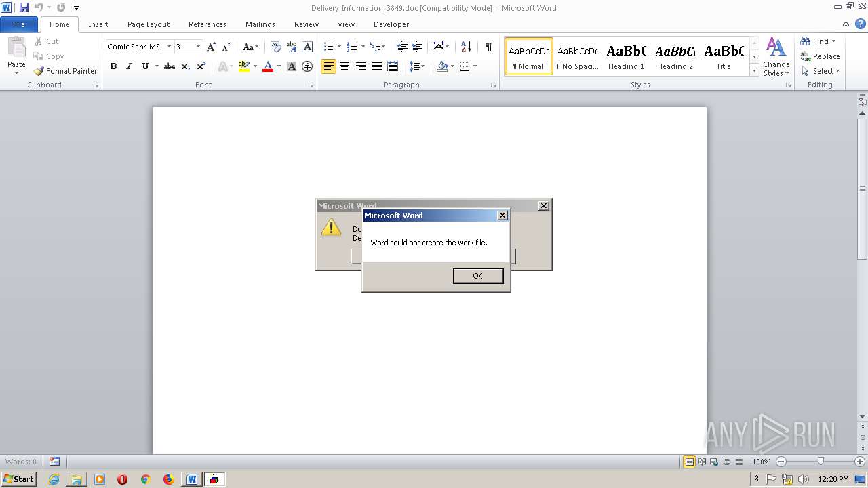This screenshot has width=868, height=488.
Task: Apply the Title style
Action: coord(724,56)
